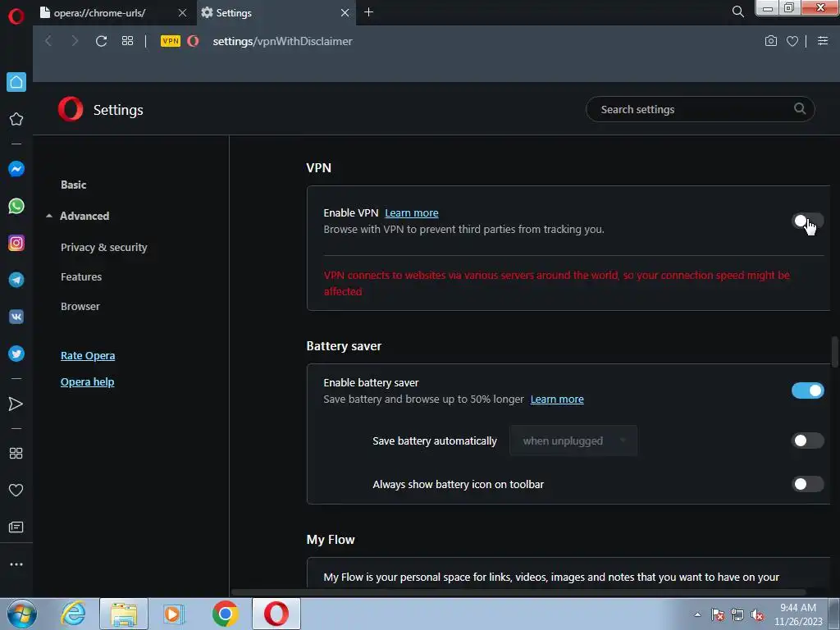Open Easy Setup sliders icon

[x=823, y=41]
